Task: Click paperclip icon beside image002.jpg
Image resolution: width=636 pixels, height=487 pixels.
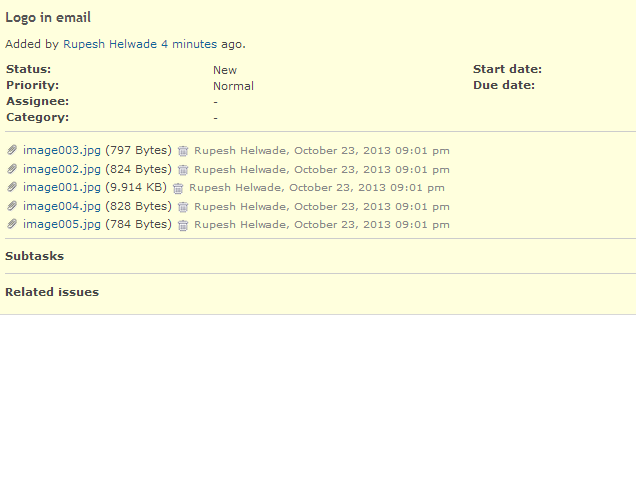Action: point(12,169)
